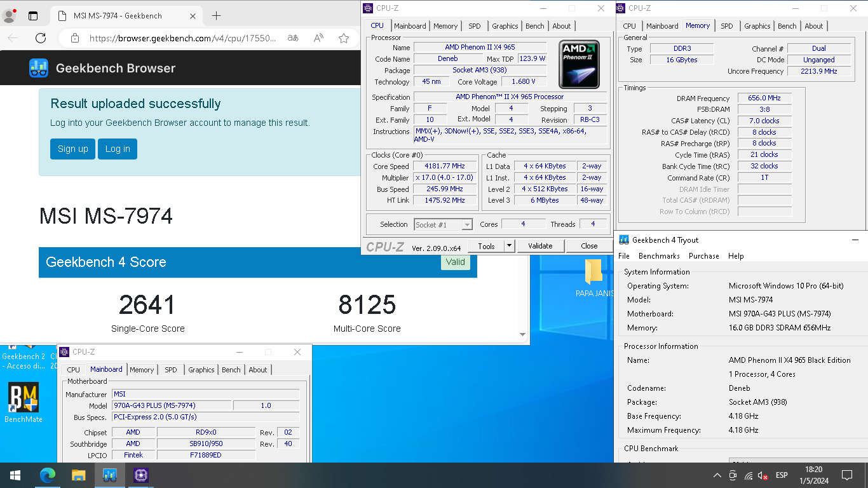Click the Core Speed value 4181.77 MHz
868x488 pixels.
(445, 166)
